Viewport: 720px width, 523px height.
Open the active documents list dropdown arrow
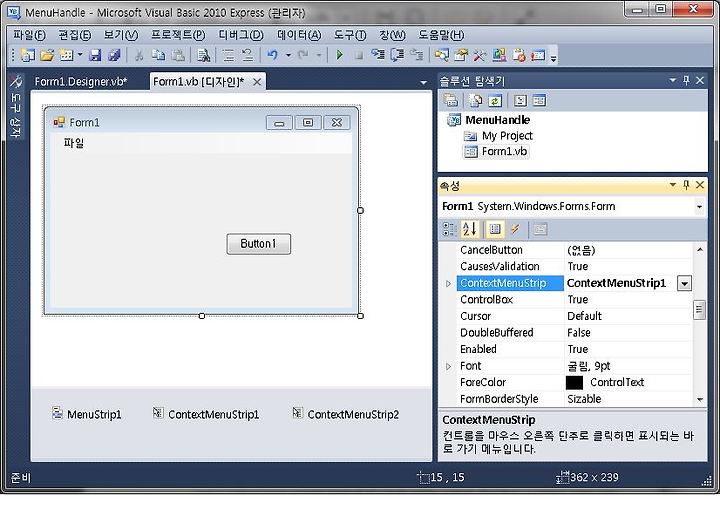423,83
